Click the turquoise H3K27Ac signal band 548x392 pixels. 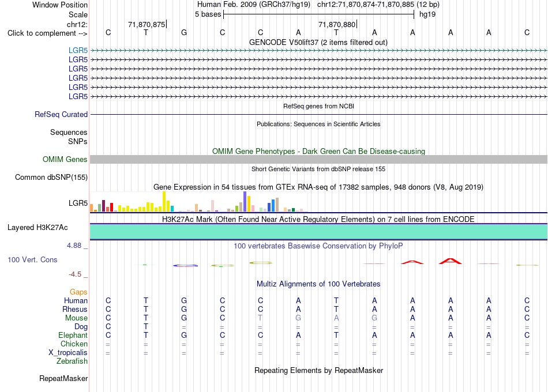point(318,232)
